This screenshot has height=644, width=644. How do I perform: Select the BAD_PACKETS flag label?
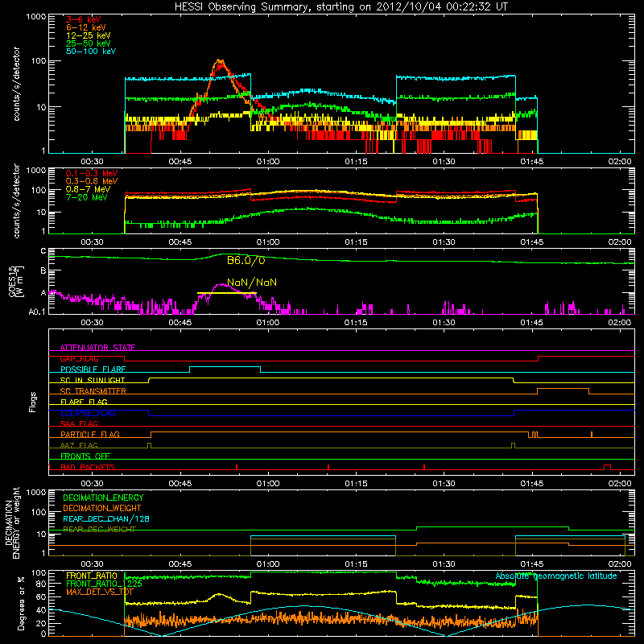88,467
